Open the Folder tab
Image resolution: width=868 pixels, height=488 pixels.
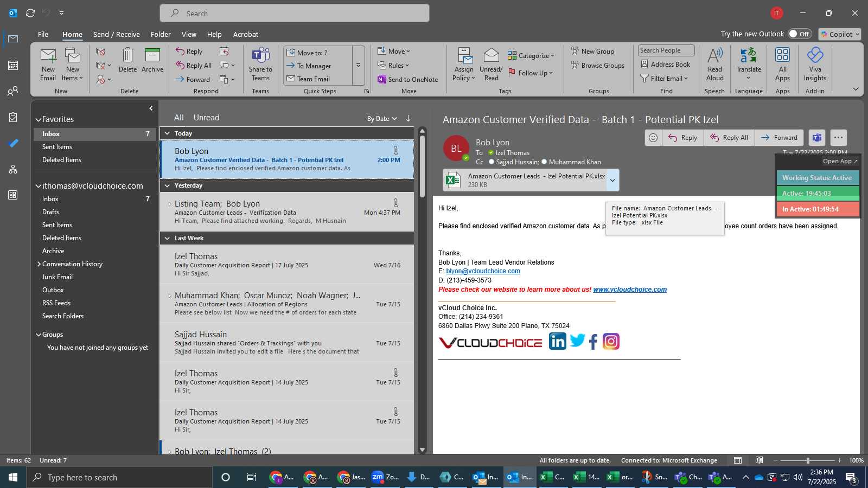[161, 34]
